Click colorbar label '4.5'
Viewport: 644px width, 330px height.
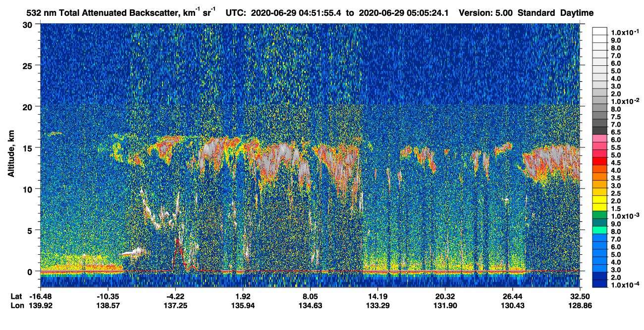[616, 162]
